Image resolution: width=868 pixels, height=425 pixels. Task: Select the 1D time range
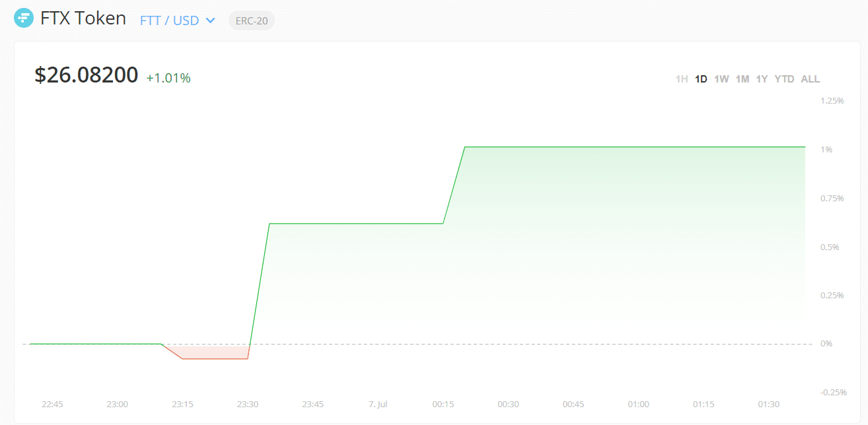pyautogui.click(x=701, y=79)
